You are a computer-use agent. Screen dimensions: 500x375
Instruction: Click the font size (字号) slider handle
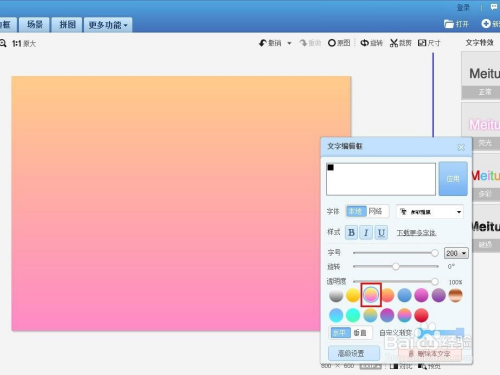coord(434,253)
